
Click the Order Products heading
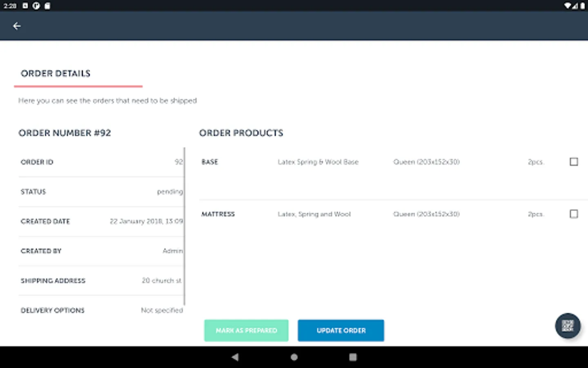(241, 133)
